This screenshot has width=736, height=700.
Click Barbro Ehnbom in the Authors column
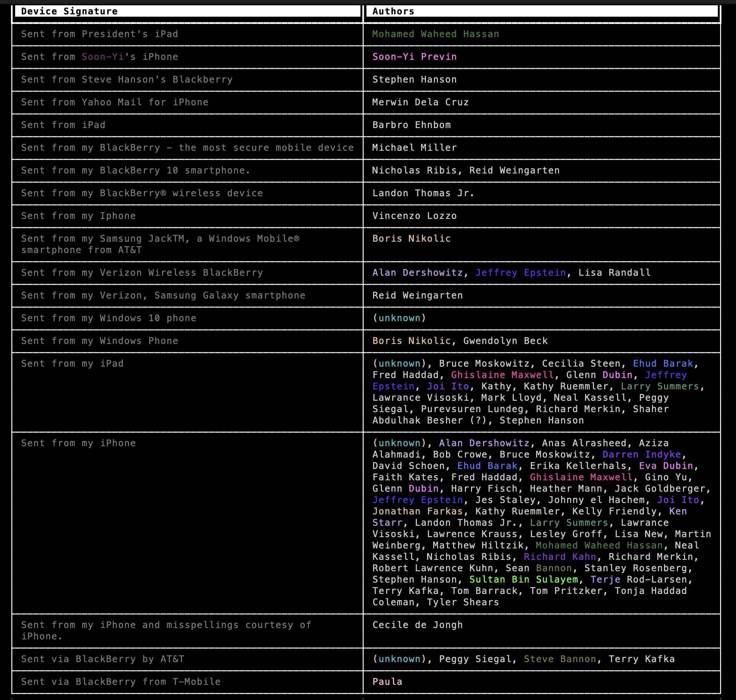tap(412, 125)
